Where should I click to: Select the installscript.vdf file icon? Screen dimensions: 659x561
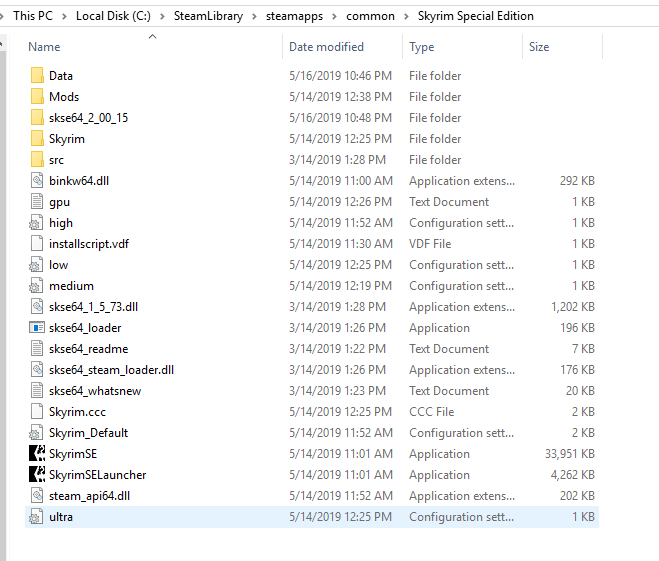click(x=37, y=244)
